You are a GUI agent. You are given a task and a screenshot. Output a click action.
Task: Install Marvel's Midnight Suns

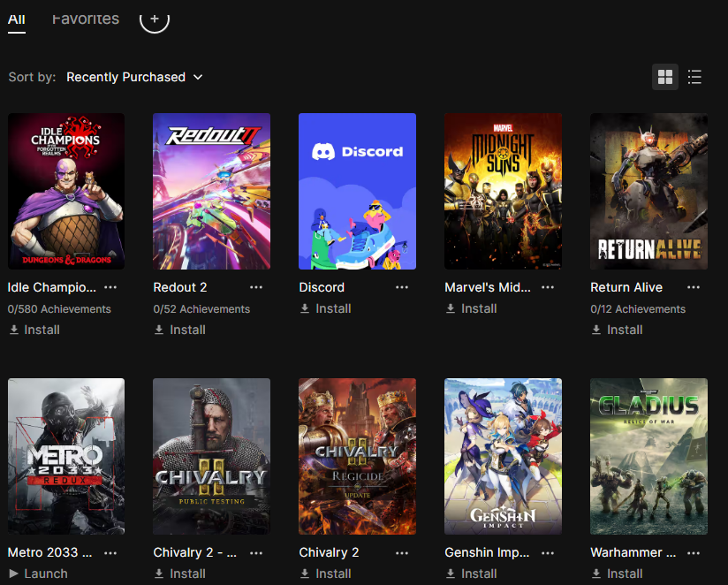472,308
